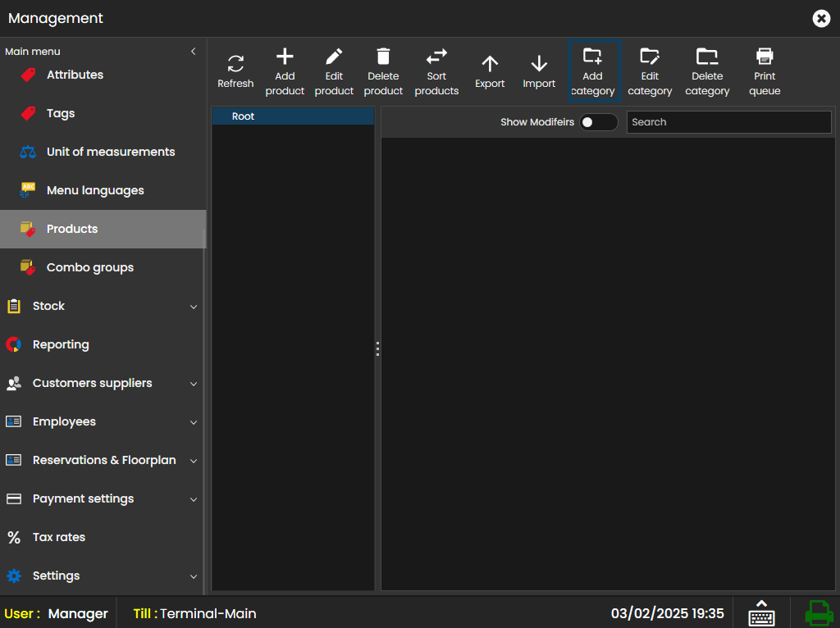Click the Add product plus icon
840x628 pixels.
pyautogui.click(x=285, y=57)
